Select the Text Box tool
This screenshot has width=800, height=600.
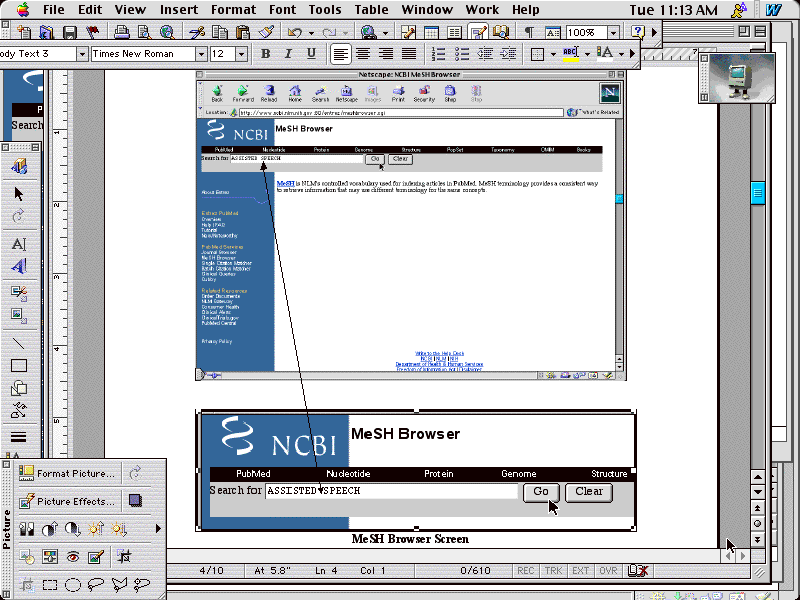coord(19,244)
